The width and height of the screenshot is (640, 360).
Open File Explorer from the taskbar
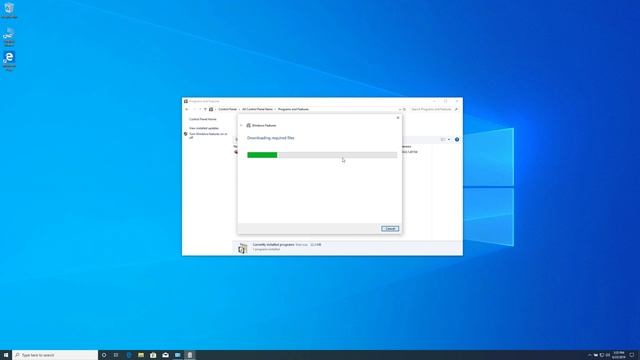141,355
